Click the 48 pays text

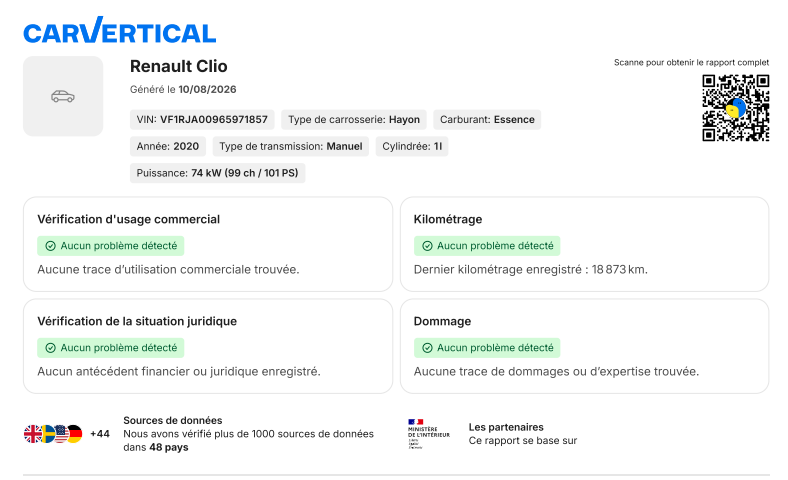[x=169, y=447]
